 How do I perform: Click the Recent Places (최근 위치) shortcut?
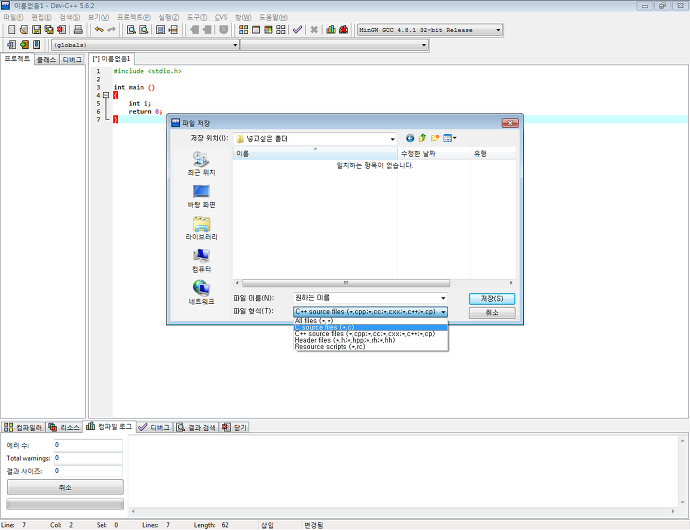[201, 164]
